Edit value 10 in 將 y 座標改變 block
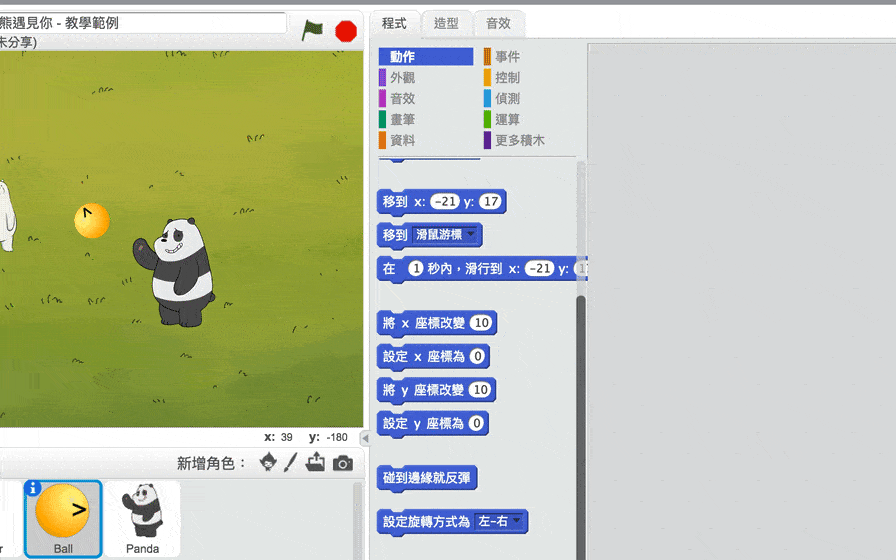Viewport: 896px width, 560px height. pos(480,390)
